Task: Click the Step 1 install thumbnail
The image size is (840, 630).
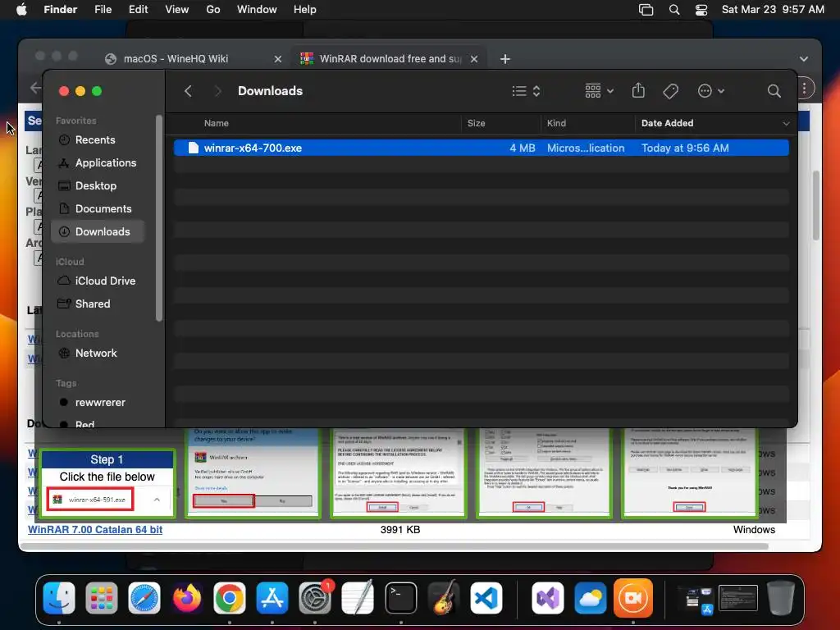Action: [x=107, y=483]
